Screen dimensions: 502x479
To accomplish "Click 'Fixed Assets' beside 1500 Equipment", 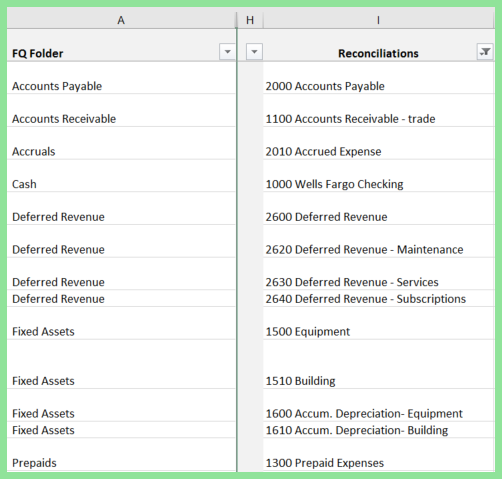I will pos(121,323).
